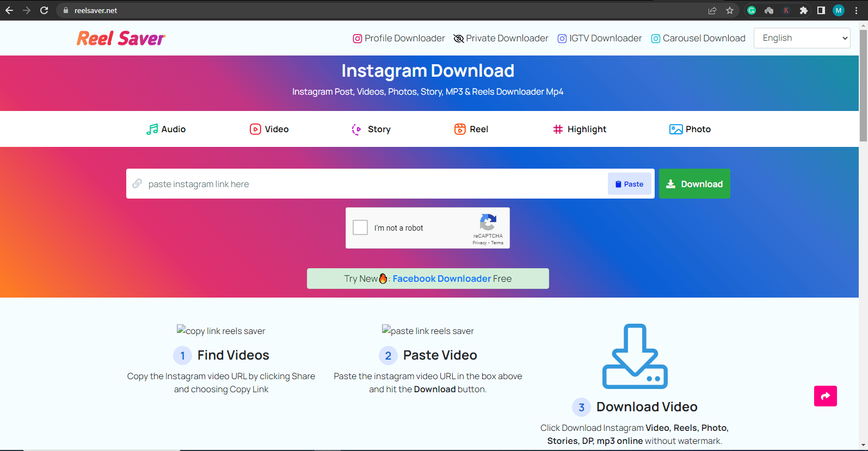Click the scrollbar down arrow
868x451 pixels.
863,446
